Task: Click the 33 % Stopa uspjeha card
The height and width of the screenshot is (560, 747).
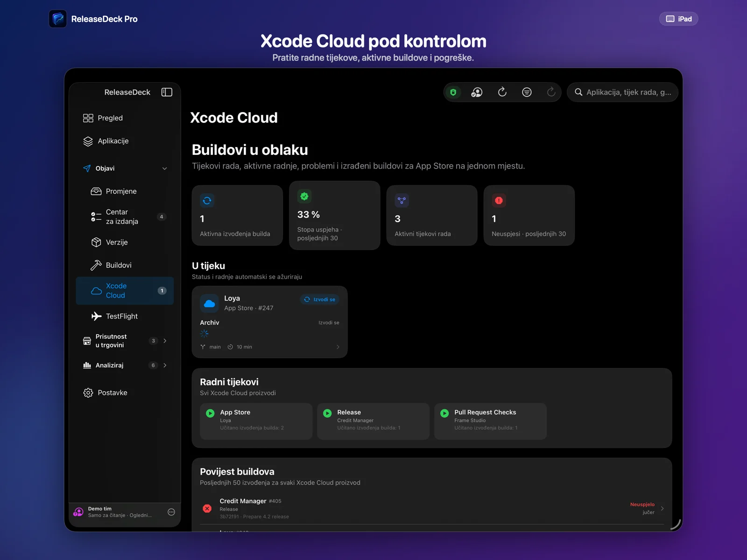Action: (x=335, y=215)
